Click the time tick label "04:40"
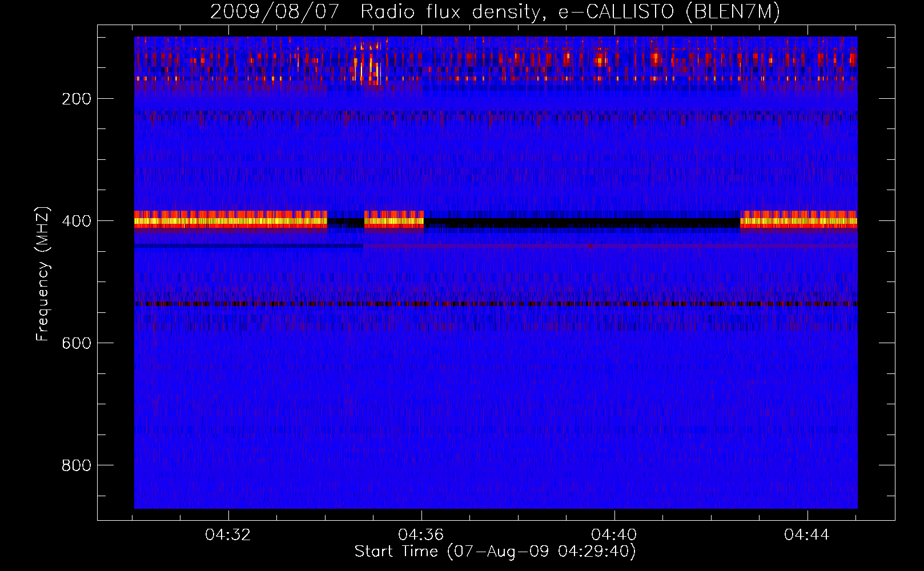The image size is (924, 571). click(614, 535)
